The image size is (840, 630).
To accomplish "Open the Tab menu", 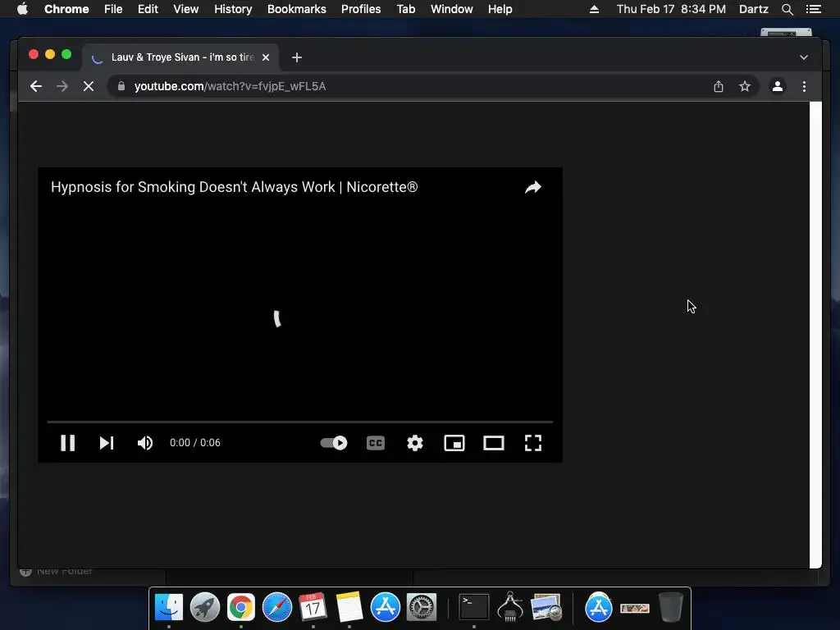I will pyautogui.click(x=405, y=9).
